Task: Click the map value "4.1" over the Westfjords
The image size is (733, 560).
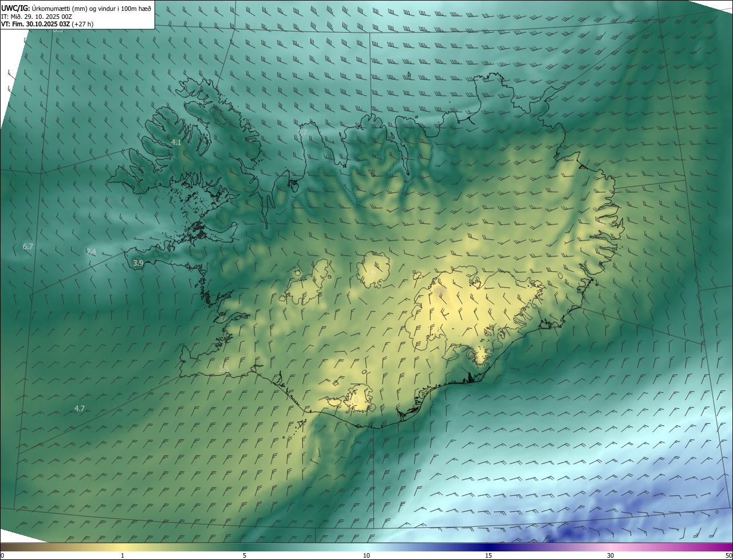Action: pyautogui.click(x=176, y=142)
